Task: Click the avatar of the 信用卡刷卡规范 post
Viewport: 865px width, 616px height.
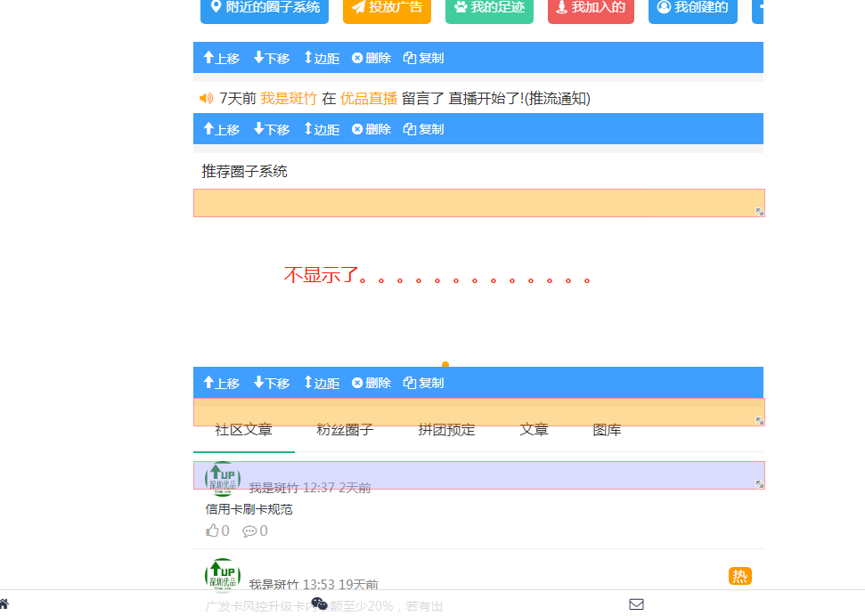Action: [x=222, y=479]
